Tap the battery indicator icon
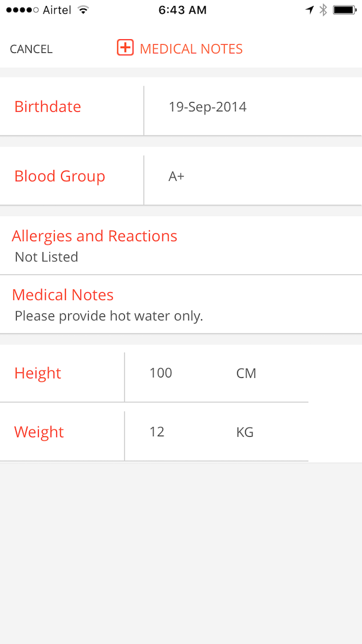 tap(345, 10)
